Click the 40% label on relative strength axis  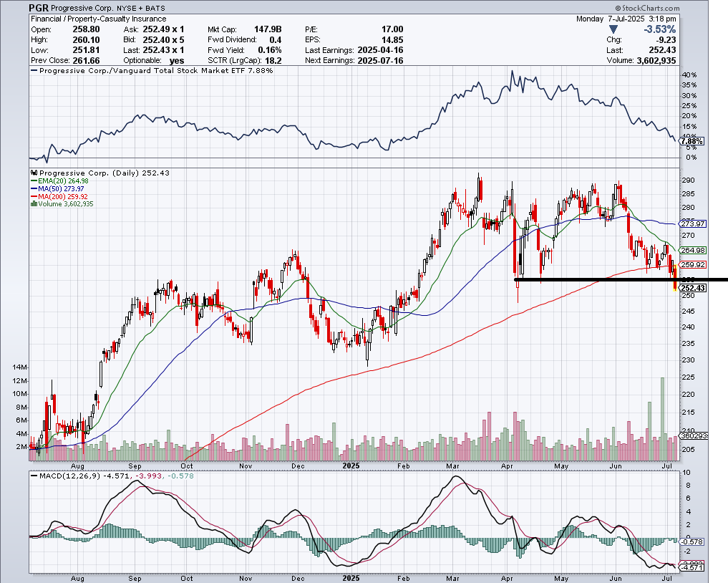(689, 75)
